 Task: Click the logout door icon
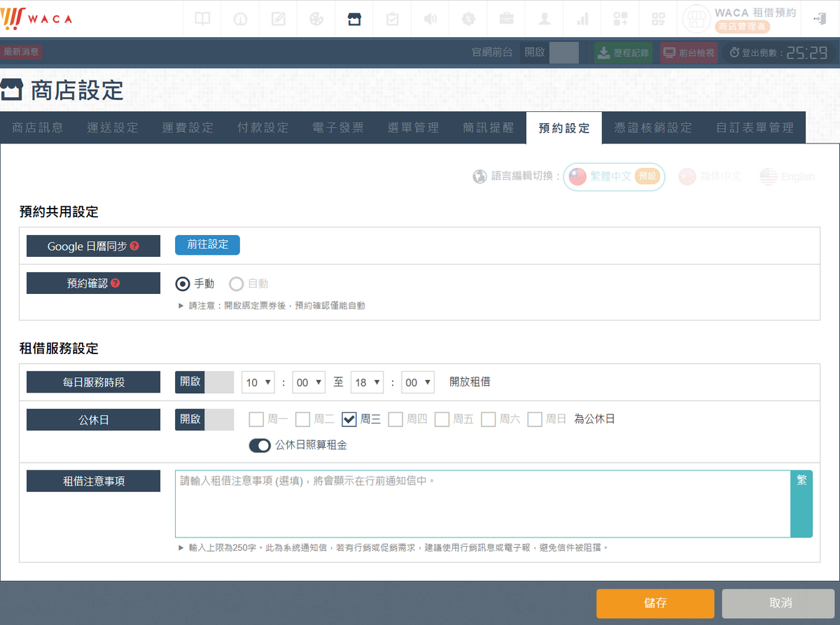(819, 19)
